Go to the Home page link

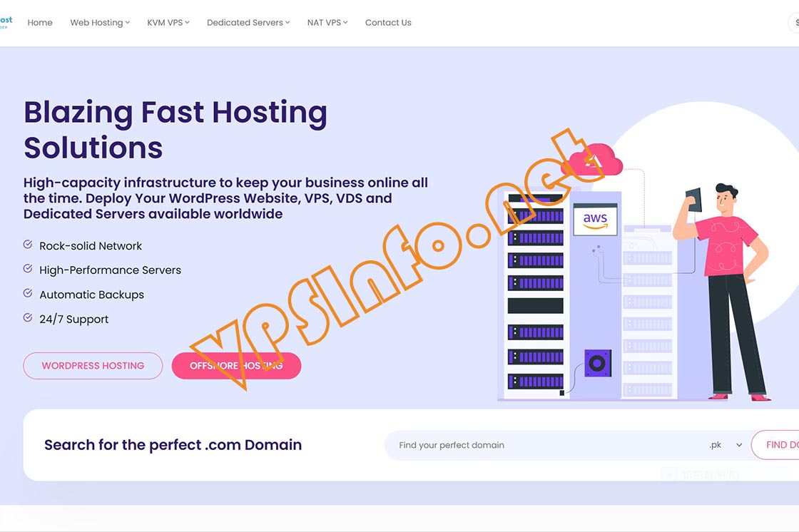[x=40, y=22]
